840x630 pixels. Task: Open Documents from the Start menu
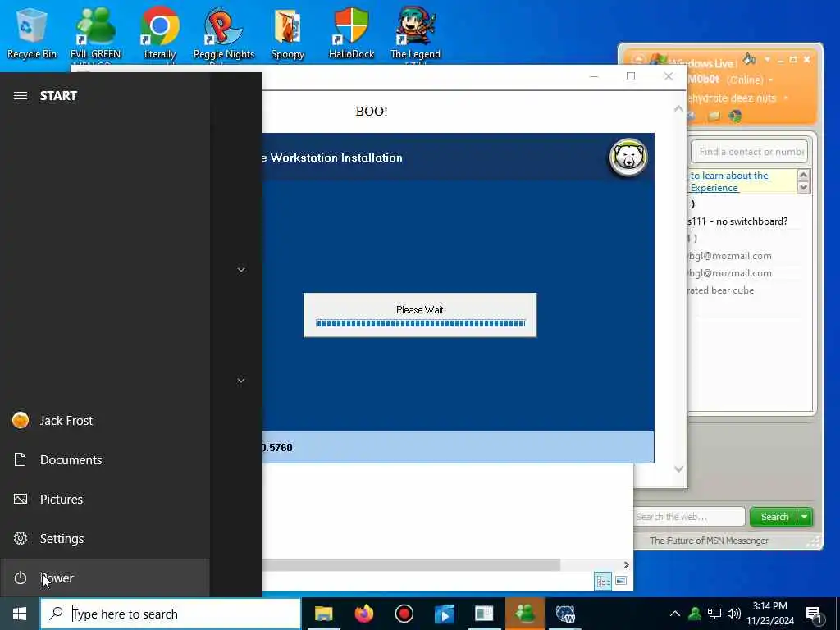pyautogui.click(x=104, y=459)
